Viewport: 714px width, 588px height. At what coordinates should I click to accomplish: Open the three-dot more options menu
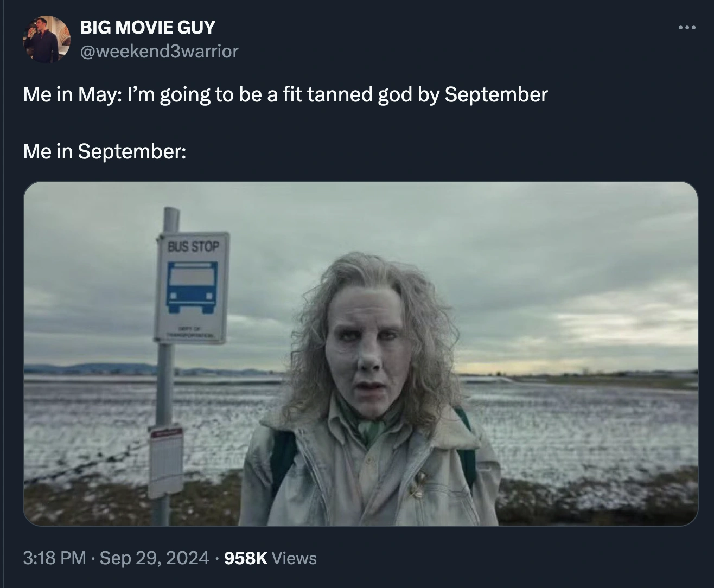pyautogui.click(x=687, y=27)
